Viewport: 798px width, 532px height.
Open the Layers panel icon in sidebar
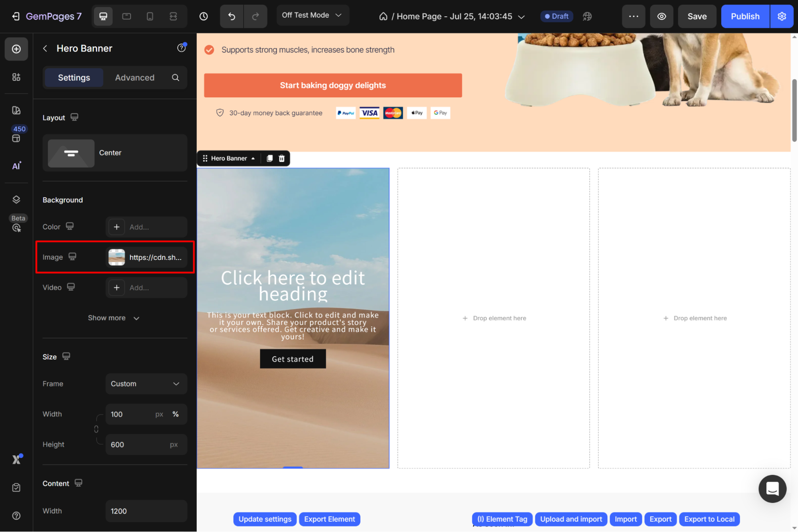pyautogui.click(x=16, y=200)
